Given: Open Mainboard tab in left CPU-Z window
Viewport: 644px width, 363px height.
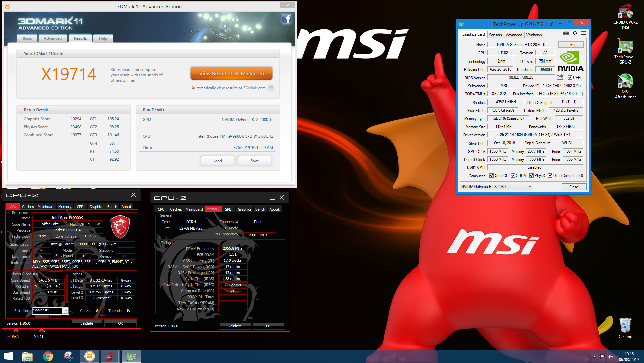Looking at the screenshot, I should [x=46, y=207].
